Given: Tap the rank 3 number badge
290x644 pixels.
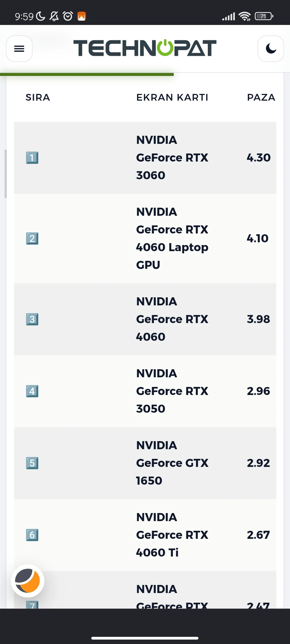Looking at the screenshot, I should [x=32, y=319].
